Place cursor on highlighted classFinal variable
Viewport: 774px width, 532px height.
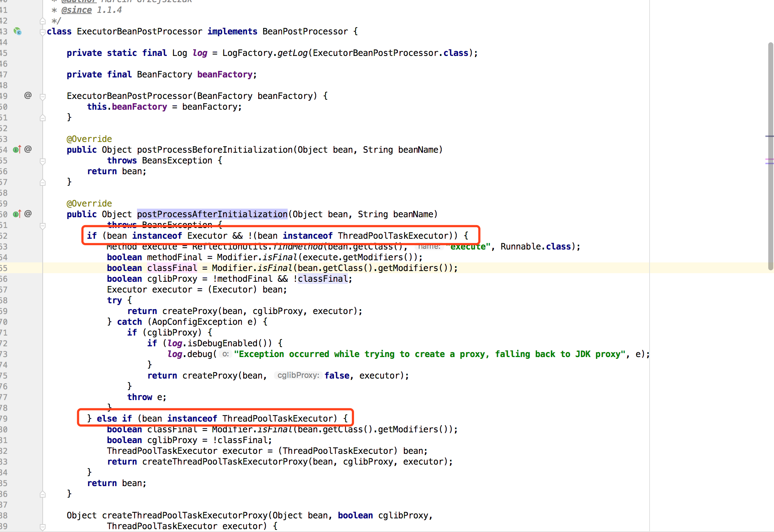(172, 268)
